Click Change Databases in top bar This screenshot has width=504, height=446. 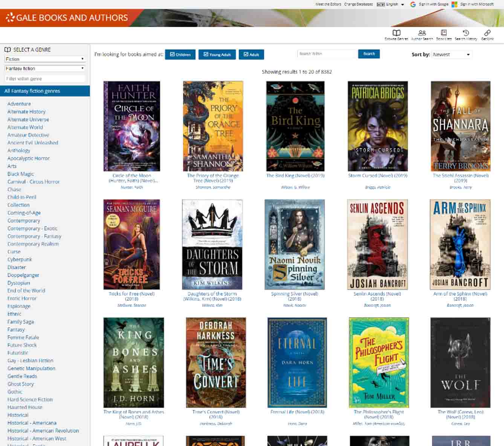[x=358, y=5]
